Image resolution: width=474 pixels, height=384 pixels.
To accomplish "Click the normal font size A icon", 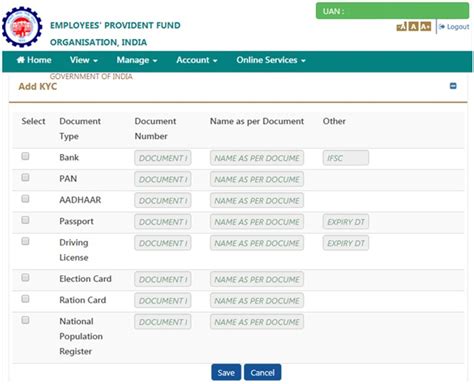I will pyautogui.click(x=413, y=26).
